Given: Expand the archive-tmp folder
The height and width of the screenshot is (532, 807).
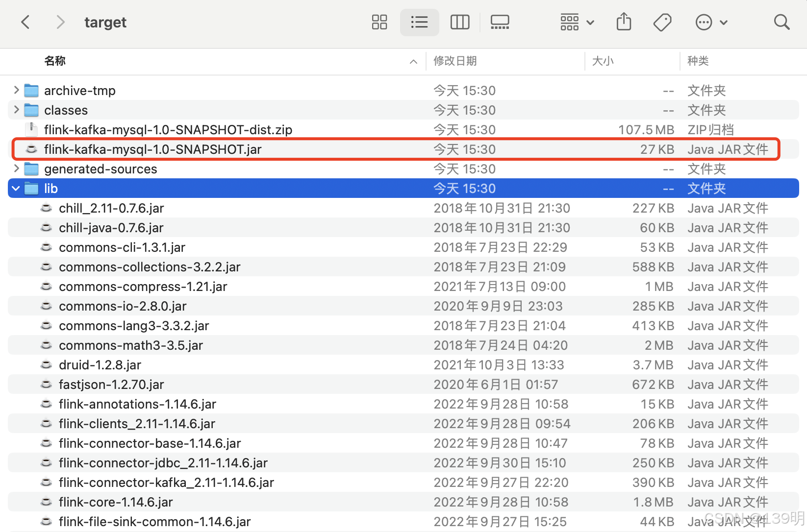Looking at the screenshot, I should tap(16, 90).
